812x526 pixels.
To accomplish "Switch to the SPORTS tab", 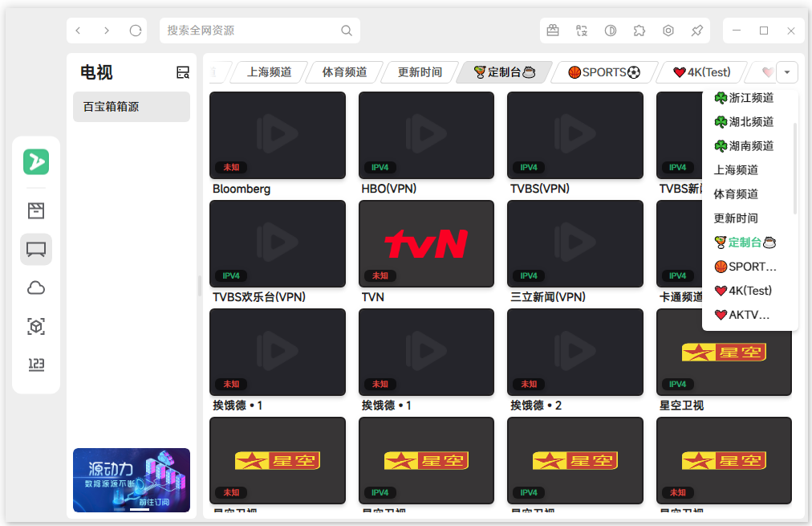I will click(x=604, y=72).
